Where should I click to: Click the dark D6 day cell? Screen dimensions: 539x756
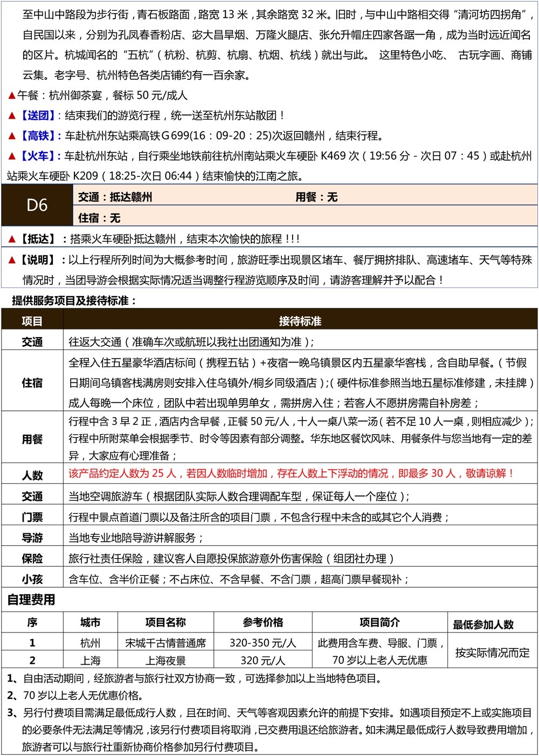(37, 205)
